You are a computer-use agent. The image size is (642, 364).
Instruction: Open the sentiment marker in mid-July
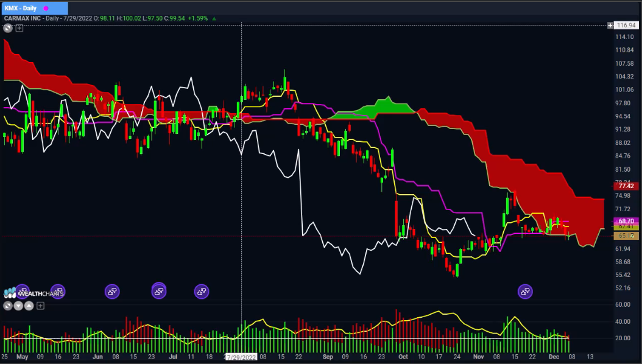tap(202, 292)
